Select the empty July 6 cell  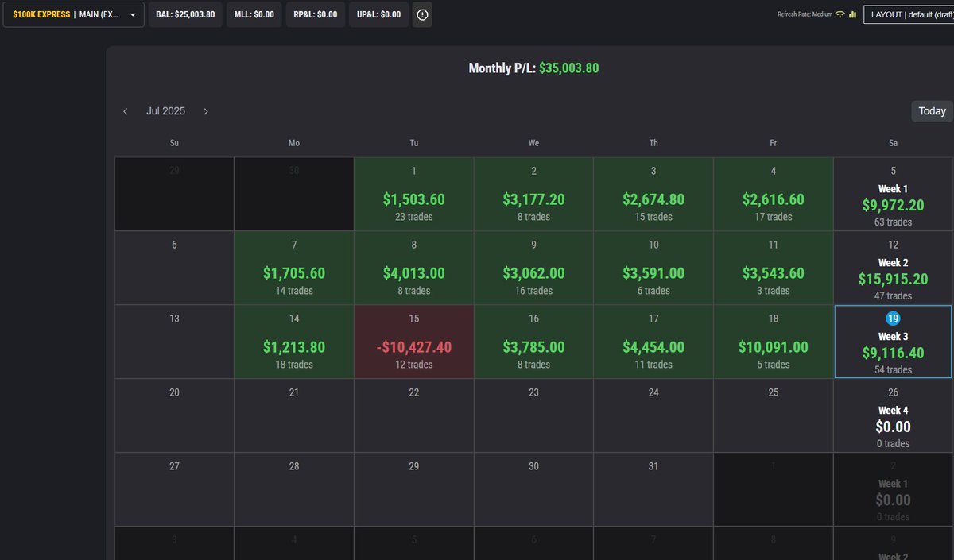click(x=174, y=268)
